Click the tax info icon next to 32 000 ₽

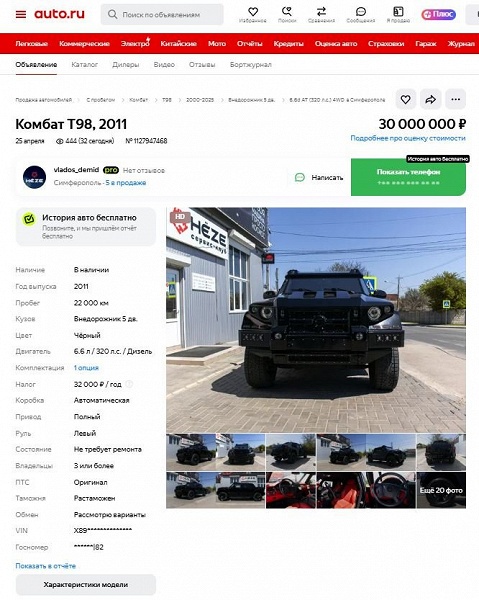129,384
